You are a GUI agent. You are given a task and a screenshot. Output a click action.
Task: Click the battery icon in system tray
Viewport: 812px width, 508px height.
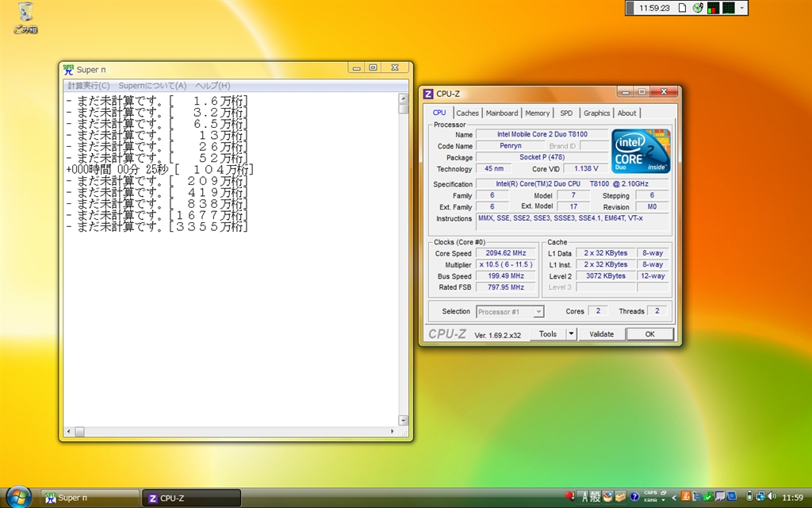tap(749, 497)
